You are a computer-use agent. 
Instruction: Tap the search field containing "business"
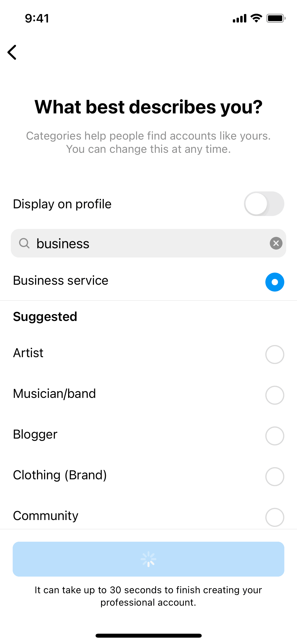(148, 243)
